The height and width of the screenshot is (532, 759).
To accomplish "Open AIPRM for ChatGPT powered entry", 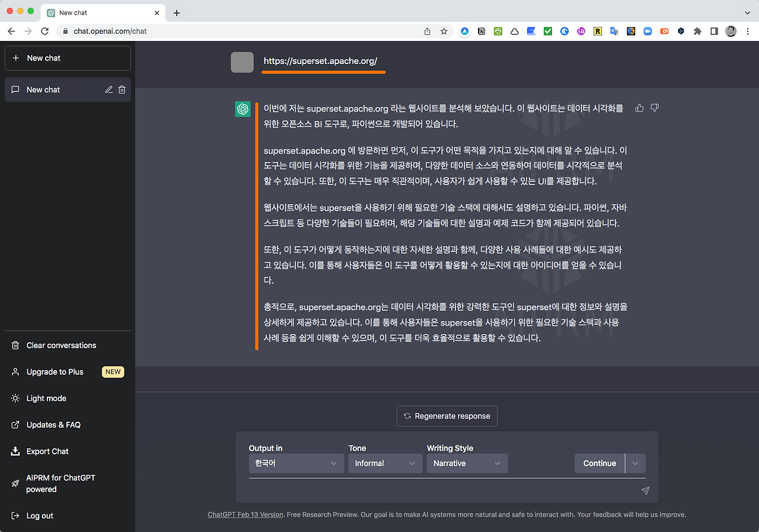I will pyautogui.click(x=68, y=483).
